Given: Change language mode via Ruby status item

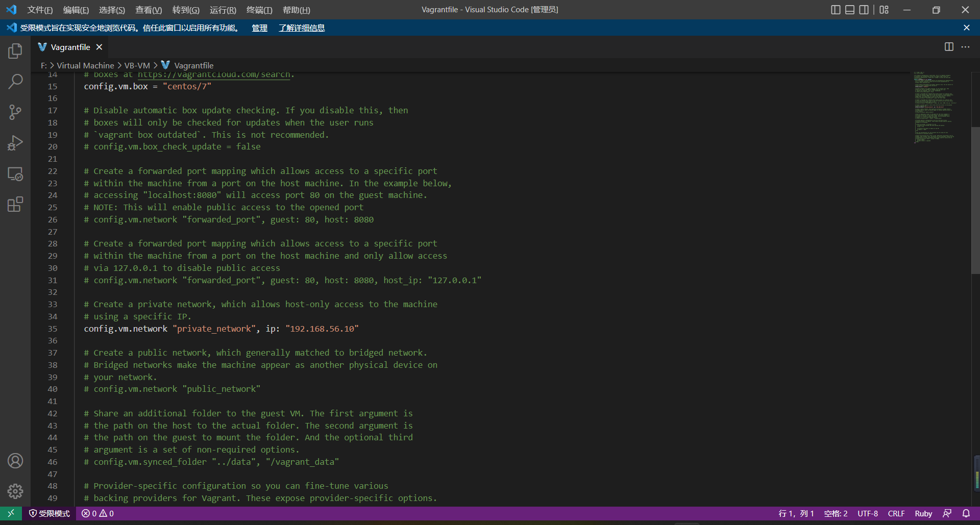Looking at the screenshot, I should [923, 513].
